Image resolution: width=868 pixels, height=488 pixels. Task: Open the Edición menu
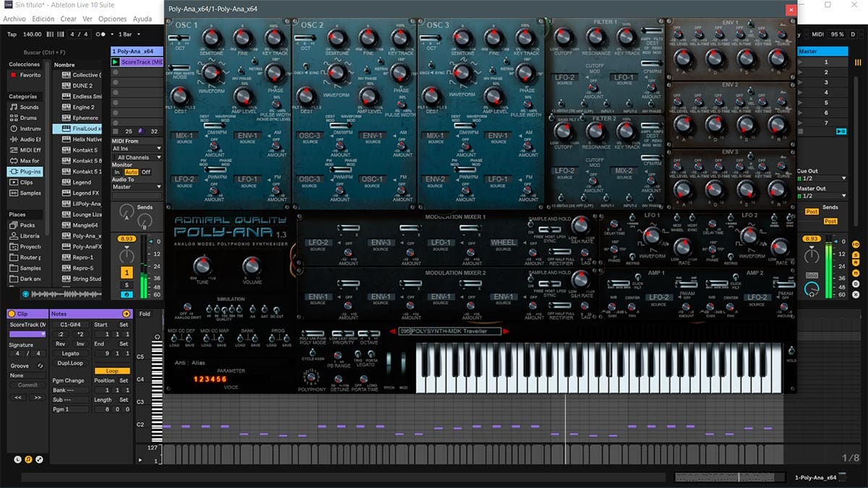tap(43, 19)
